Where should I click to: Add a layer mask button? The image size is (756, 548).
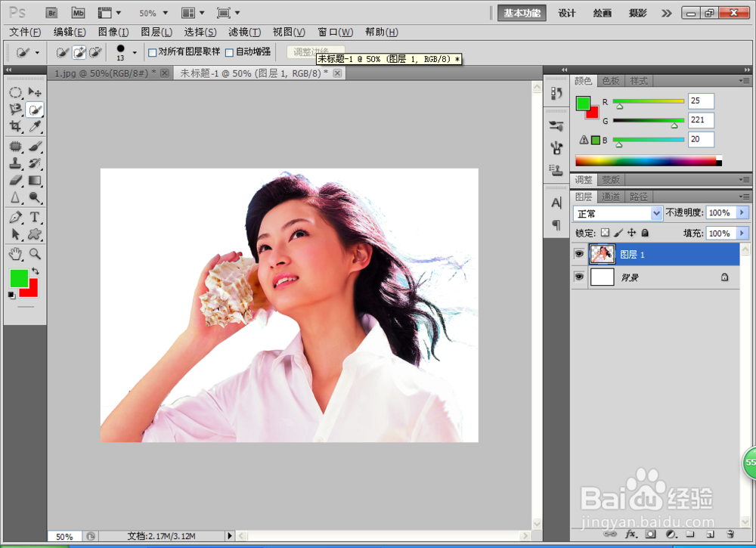651,534
